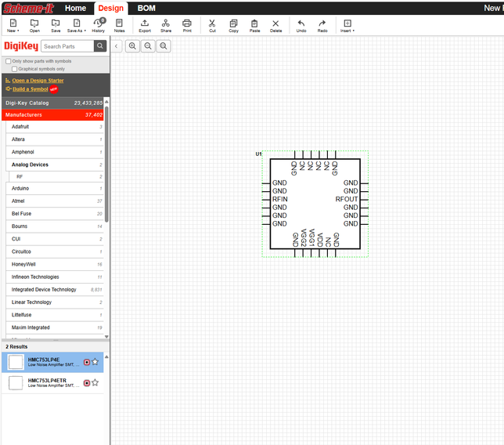Click the Search Parts input field

click(x=67, y=46)
